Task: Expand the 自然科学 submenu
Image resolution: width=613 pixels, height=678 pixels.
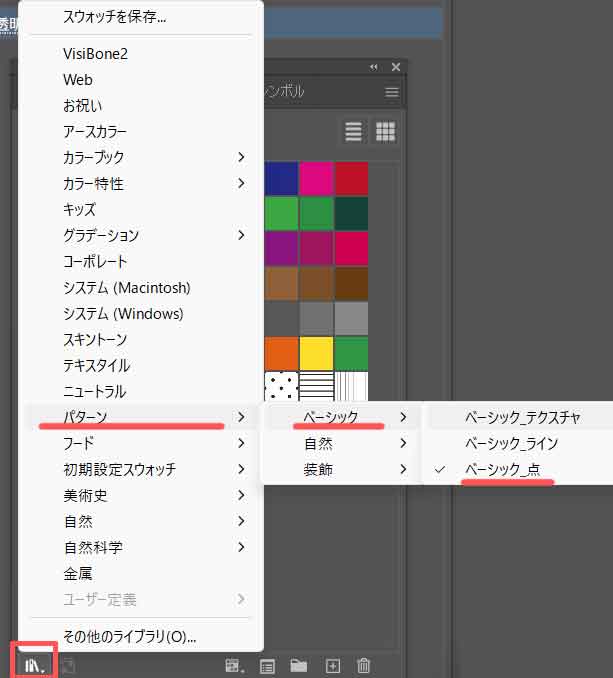Action: (x=141, y=547)
